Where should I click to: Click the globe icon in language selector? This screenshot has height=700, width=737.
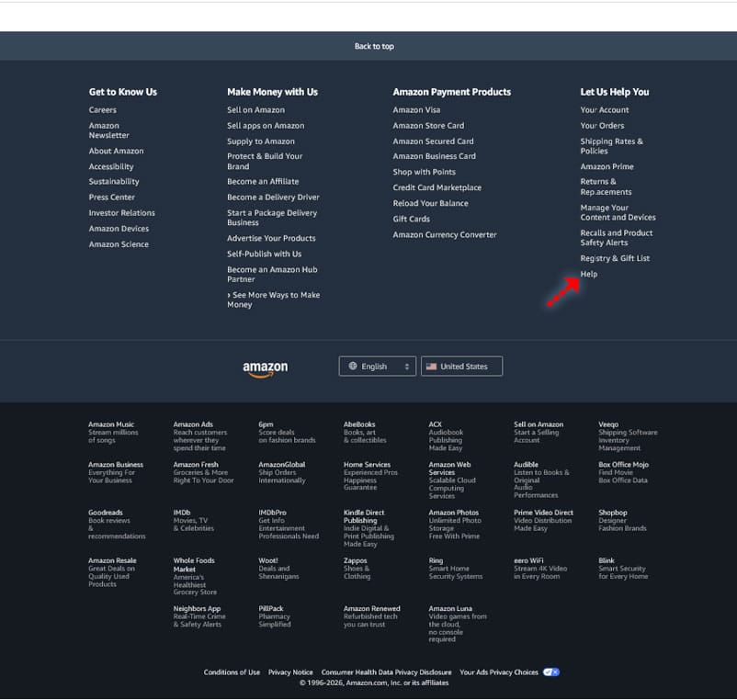coord(353,366)
